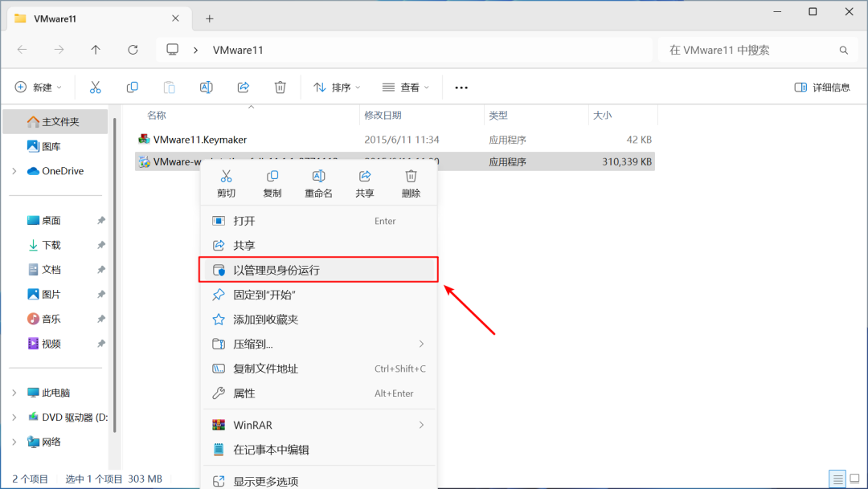Select the 310,339 KB file row
This screenshot has height=489, width=868.
click(x=395, y=161)
